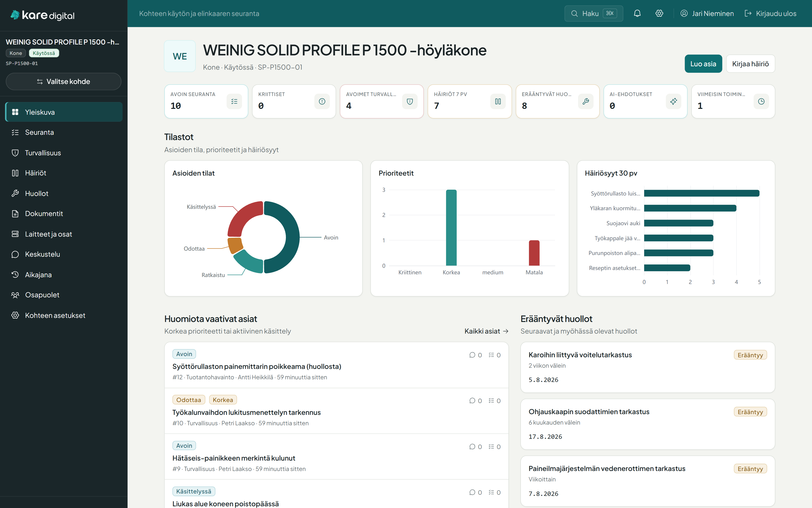Click the date 5.8.2026
The height and width of the screenshot is (508, 812).
[544, 380]
